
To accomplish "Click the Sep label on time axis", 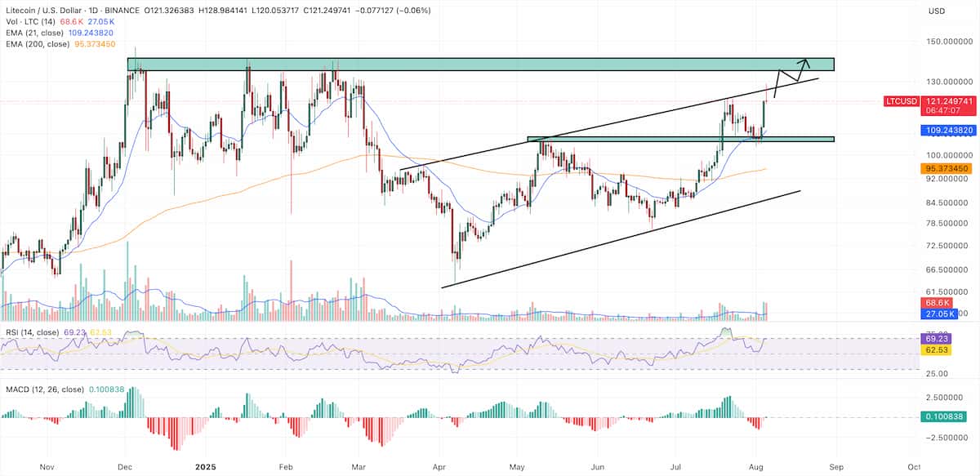I will coord(836,467).
